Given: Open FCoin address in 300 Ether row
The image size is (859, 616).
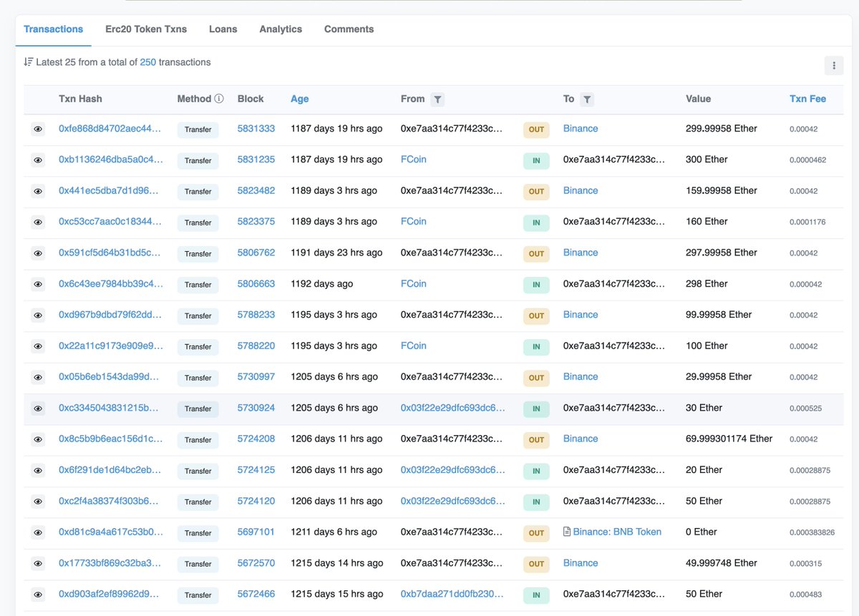Looking at the screenshot, I should (413, 160).
